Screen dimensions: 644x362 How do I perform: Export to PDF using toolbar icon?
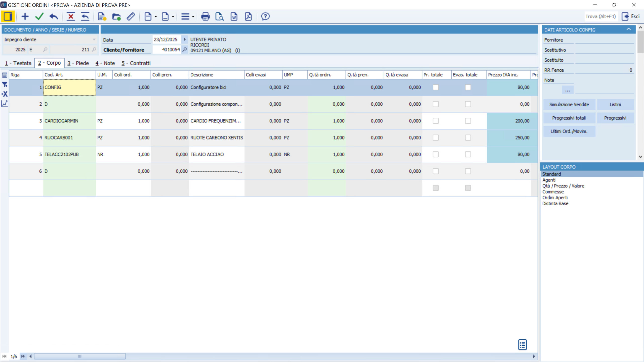(x=248, y=17)
